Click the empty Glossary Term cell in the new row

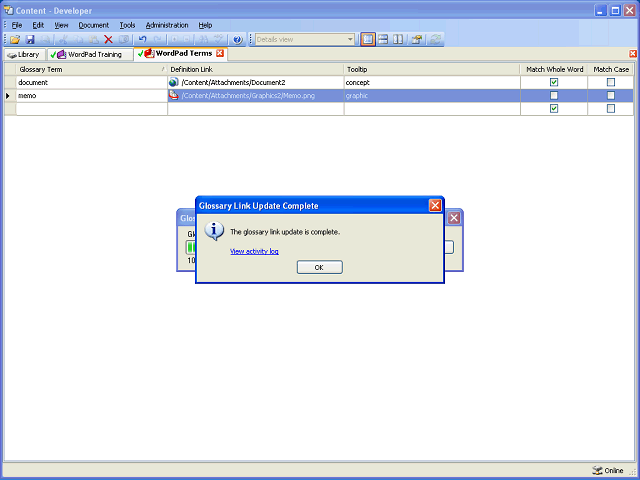pyautogui.click(x=92, y=109)
